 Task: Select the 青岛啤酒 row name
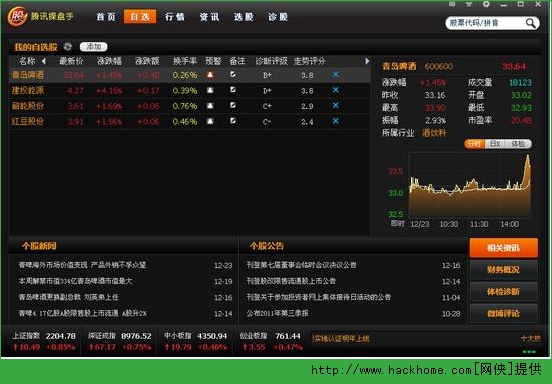[x=27, y=75]
